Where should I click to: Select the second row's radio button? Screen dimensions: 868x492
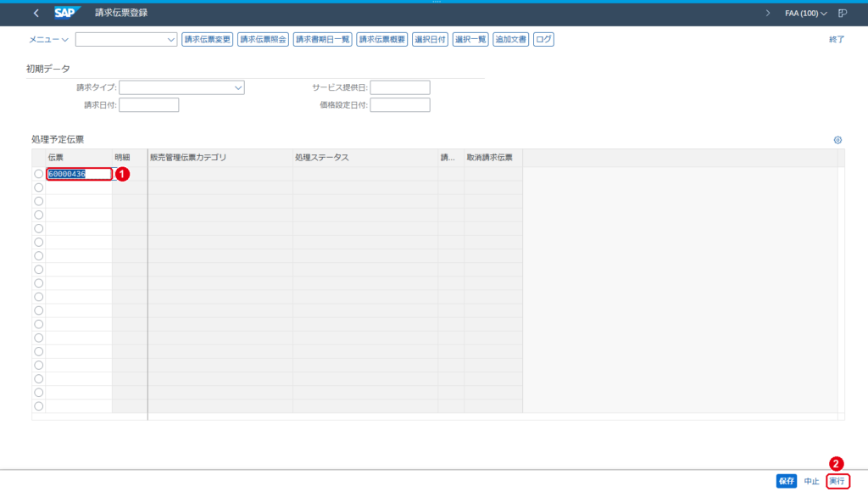point(39,187)
